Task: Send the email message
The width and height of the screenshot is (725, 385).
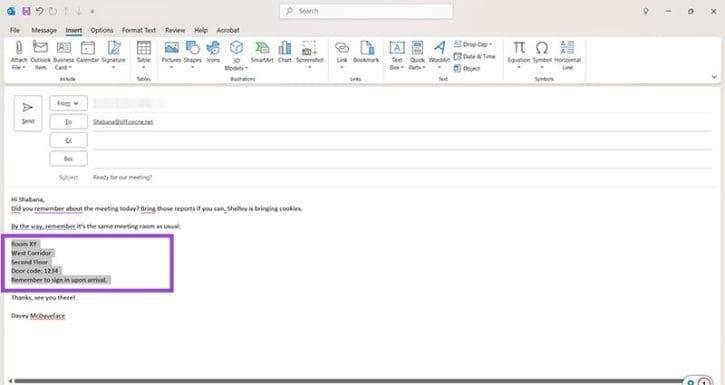Action: click(28, 113)
